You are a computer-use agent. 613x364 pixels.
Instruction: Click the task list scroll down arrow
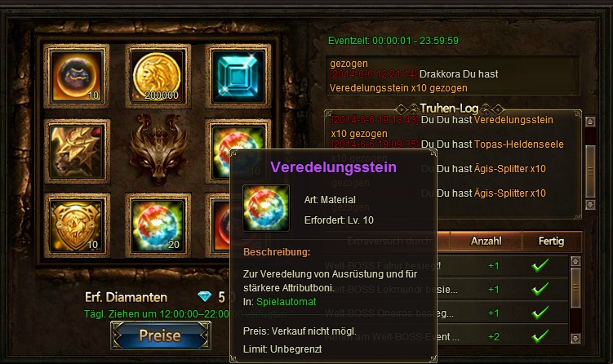point(575,338)
